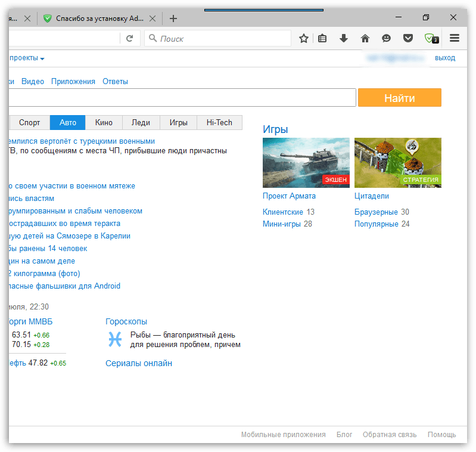476x452 pixels.
Task: Open the 'Игры' section heading
Action: (275, 129)
